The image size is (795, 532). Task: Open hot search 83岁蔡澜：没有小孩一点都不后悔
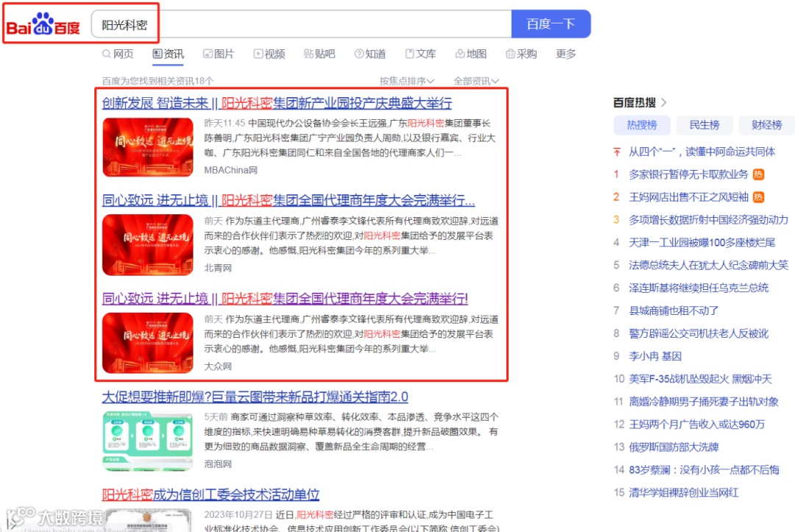coord(704,469)
